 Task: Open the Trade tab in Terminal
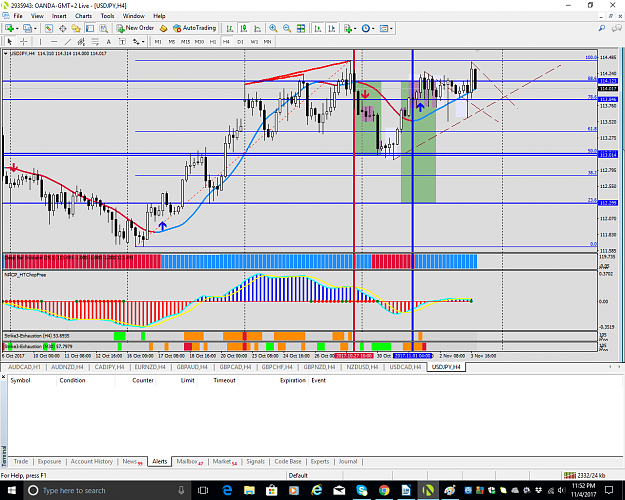pyautogui.click(x=21, y=461)
